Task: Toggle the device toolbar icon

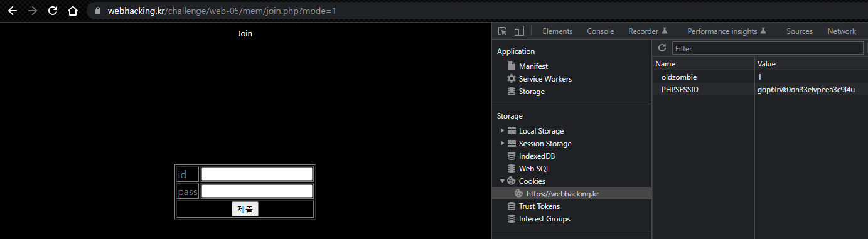Action: pyautogui.click(x=519, y=31)
